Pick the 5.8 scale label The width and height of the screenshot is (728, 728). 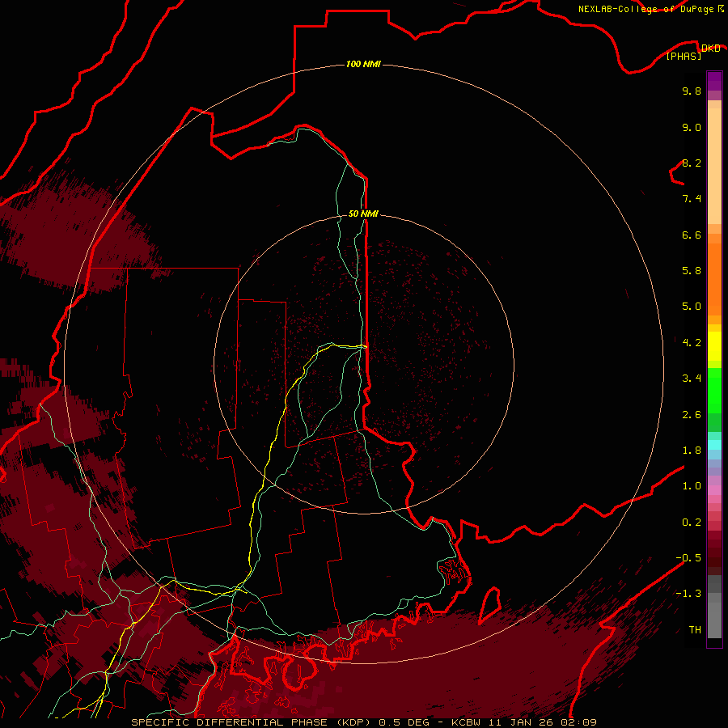[x=692, y=271]
